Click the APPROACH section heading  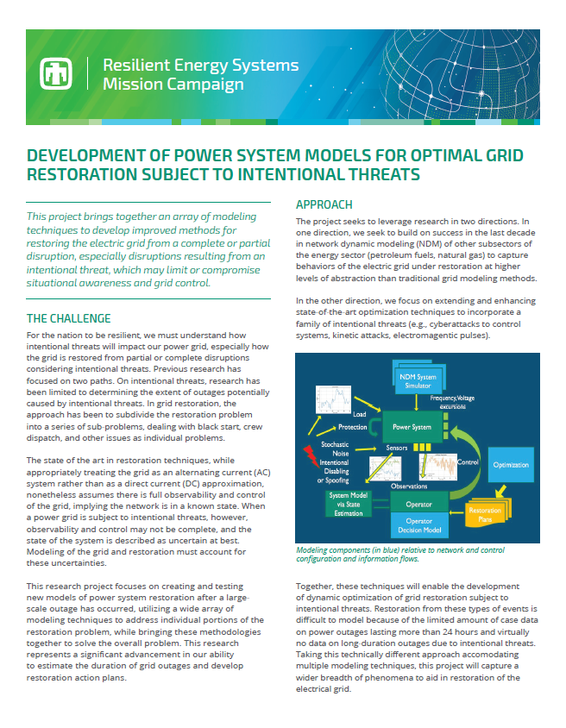pos(324,204)
